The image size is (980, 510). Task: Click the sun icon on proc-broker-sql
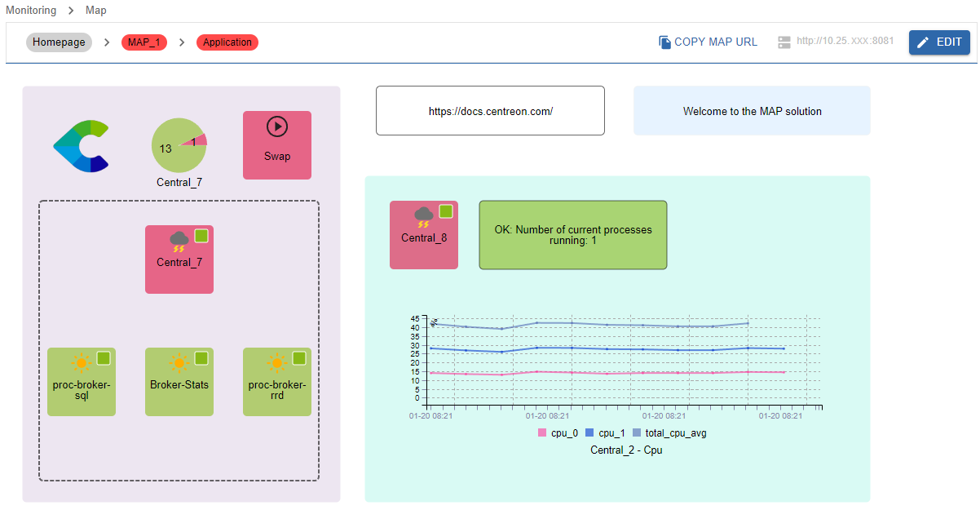point(80,362)
